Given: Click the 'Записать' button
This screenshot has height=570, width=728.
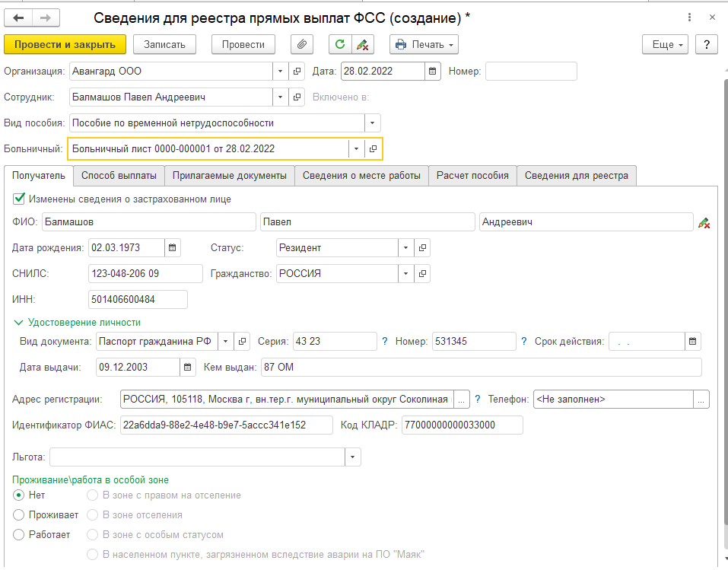Looking at the screenshot, I should 164,44.
